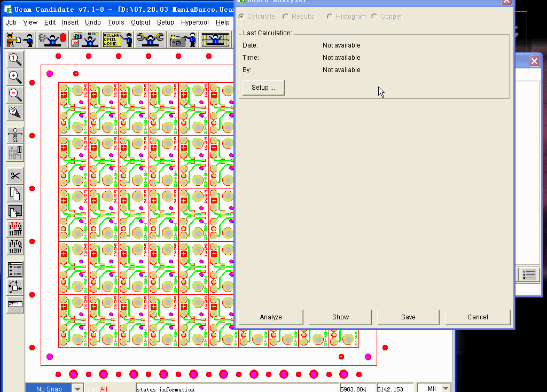Click the status information field
The height and width of the screenshot is (392, 547).
click(237, 388)
